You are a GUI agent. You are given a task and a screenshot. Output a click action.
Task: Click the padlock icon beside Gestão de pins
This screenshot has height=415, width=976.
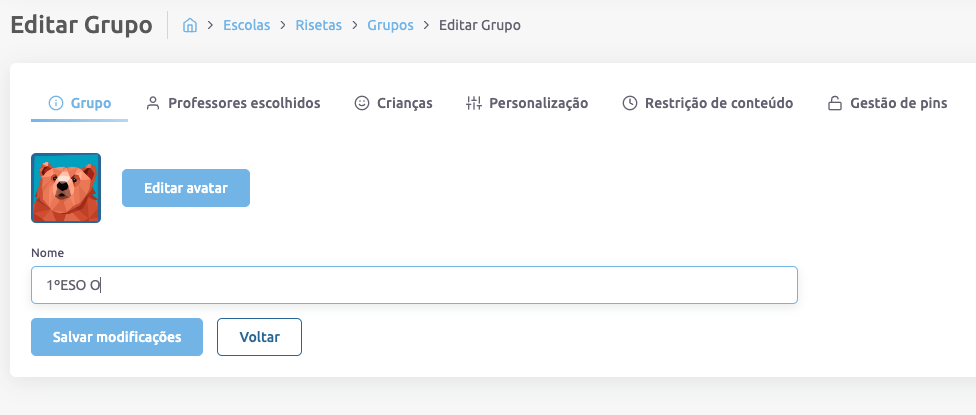tap(835, 103)
